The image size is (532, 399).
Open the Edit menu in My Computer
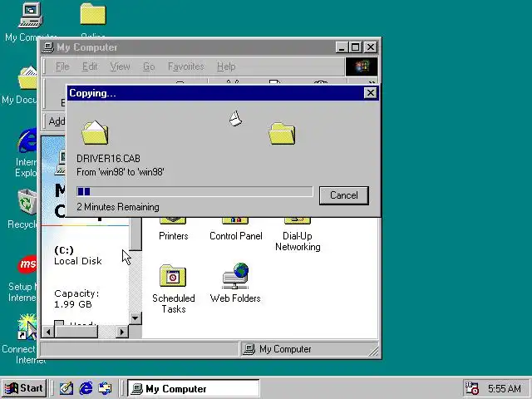90,66
